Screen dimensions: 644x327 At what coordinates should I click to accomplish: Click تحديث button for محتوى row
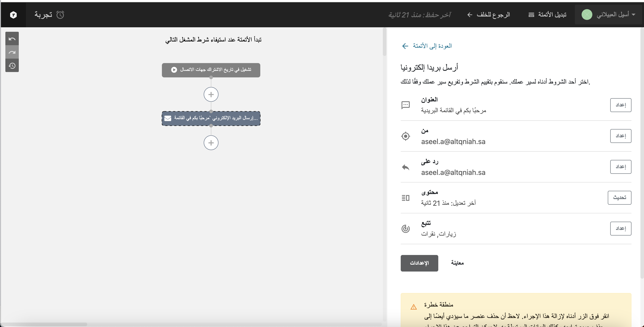point(619,197)
